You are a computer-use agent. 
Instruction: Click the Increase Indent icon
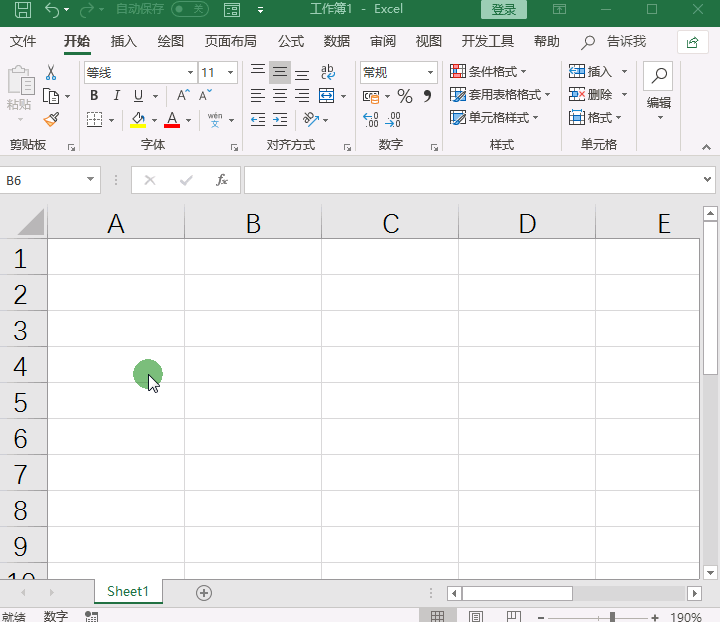coord(280,119)
